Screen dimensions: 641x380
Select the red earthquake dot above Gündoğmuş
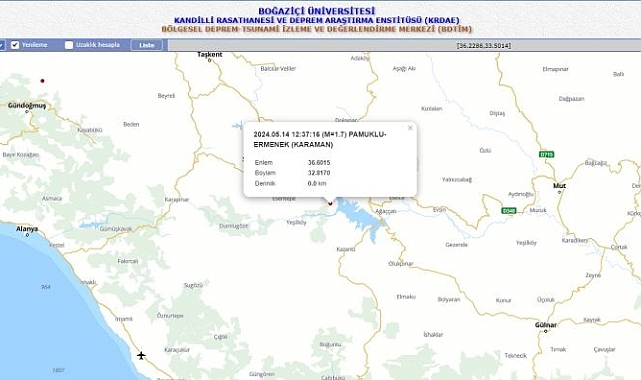tap(43, 81)
